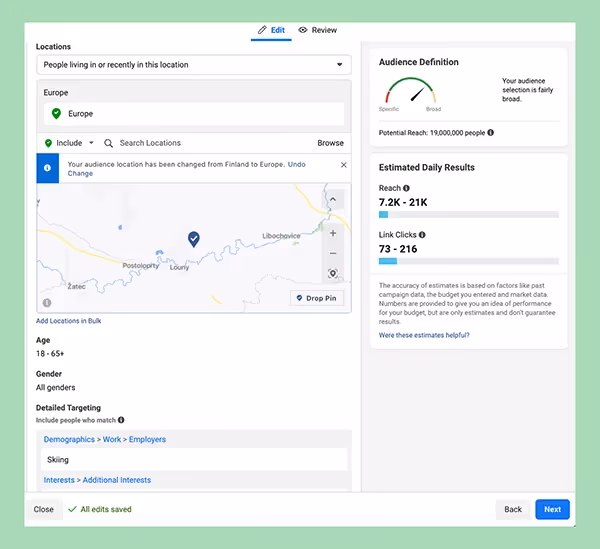Click the Libochovice label on the map
The width and height of the screenshot is (600, 549).
(281, 236)
